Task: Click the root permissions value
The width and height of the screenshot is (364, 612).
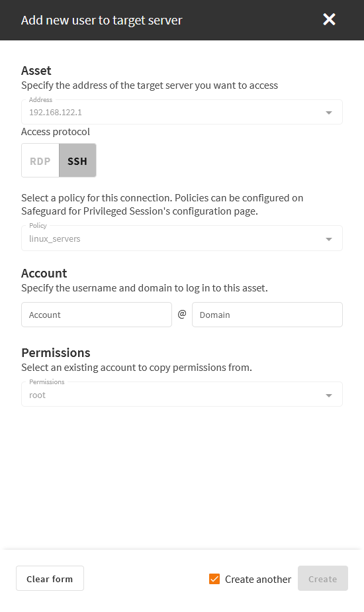Action: point(38,395)
